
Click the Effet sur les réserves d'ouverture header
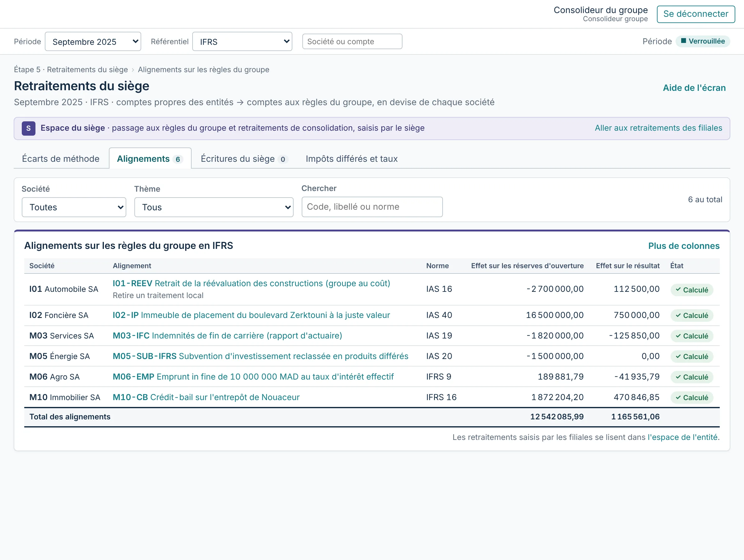[527, 266]
